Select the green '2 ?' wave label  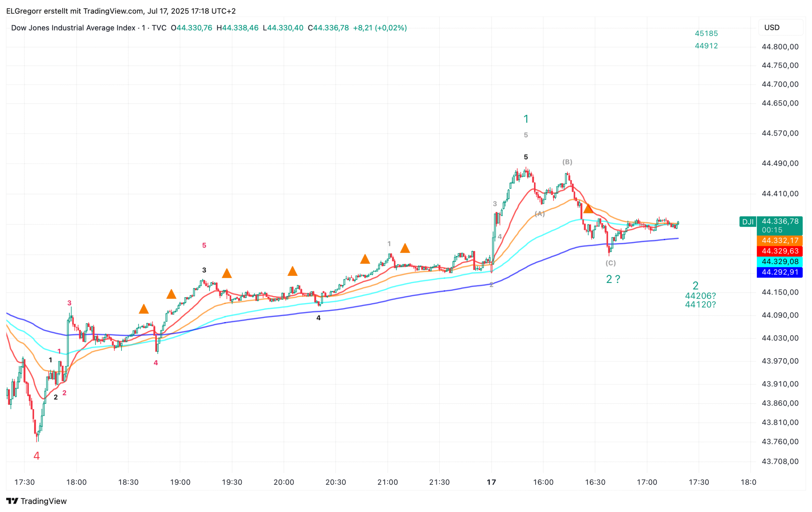[613, 279]
